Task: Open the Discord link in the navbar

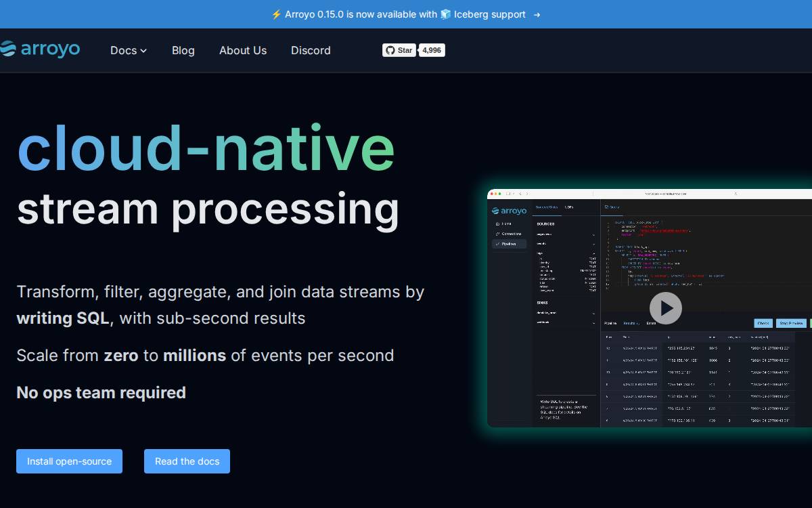Action: point(311,50)
